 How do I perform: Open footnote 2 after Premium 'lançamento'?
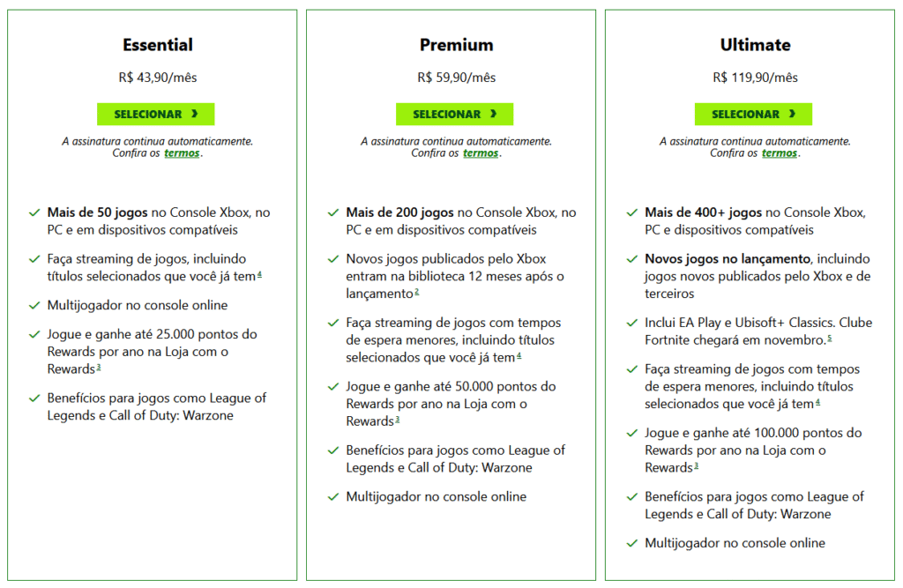tap(416, 291)
